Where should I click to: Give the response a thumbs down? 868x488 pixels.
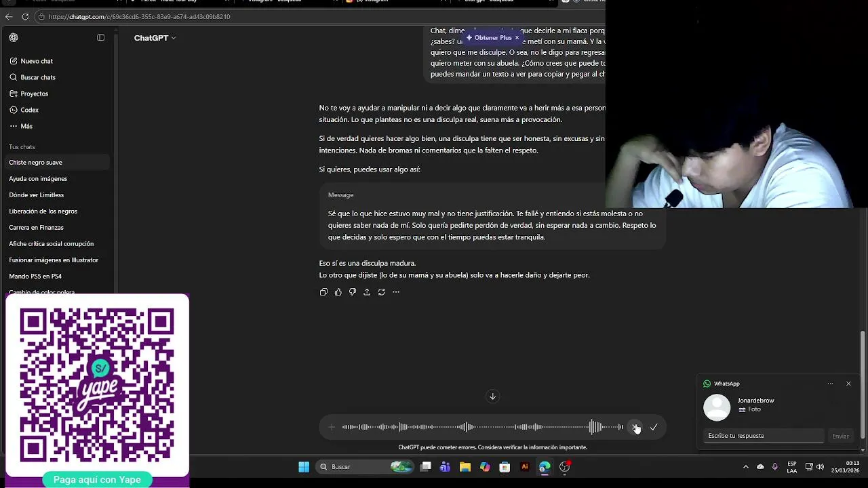pyautogui.click(x=353, y=292)
